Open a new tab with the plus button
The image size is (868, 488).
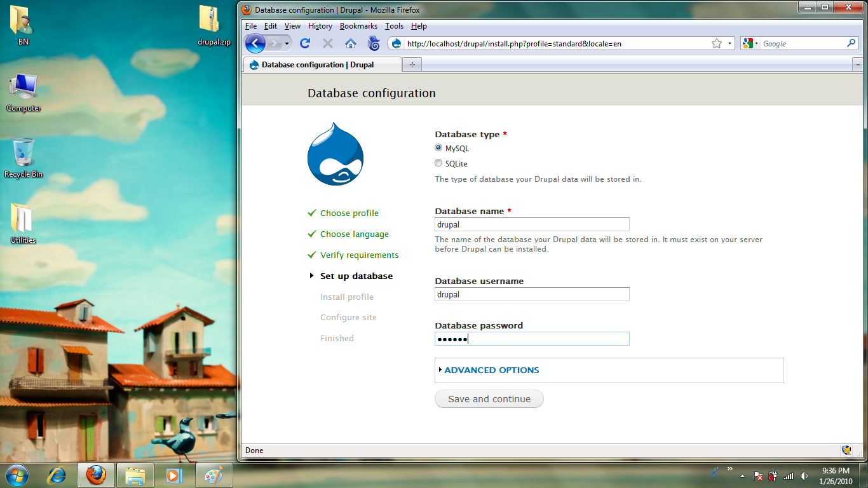[412, 65]
